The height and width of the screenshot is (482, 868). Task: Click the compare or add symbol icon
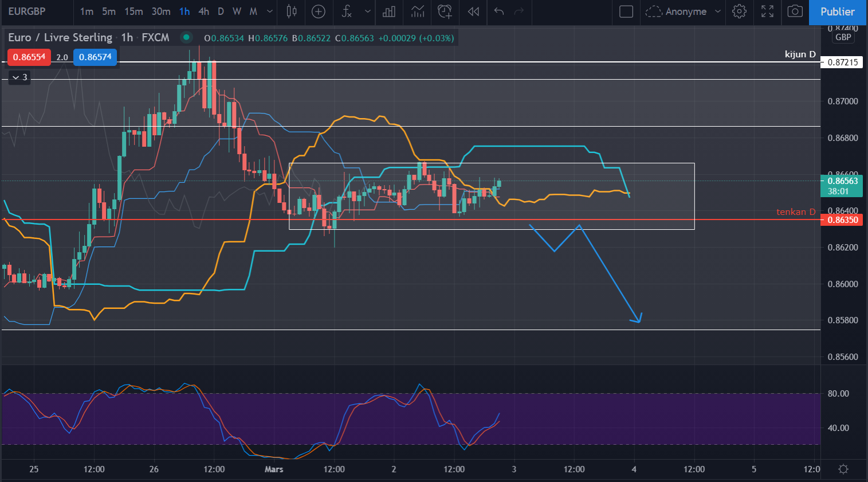[319, 11]
